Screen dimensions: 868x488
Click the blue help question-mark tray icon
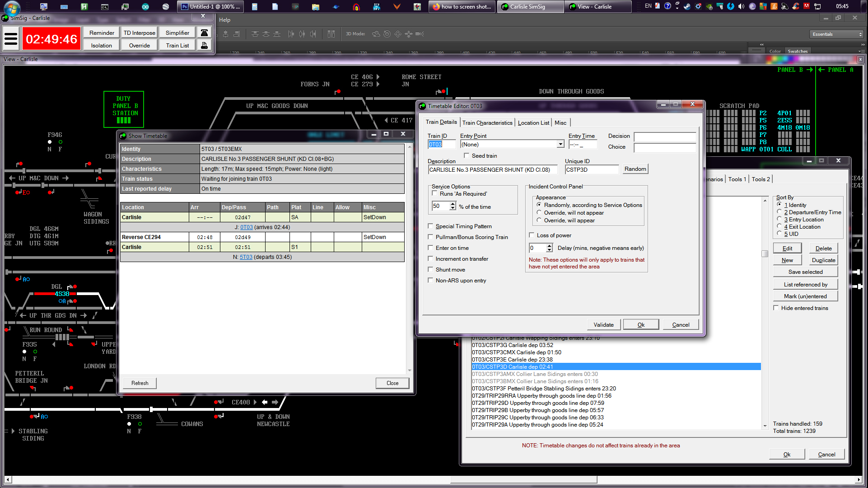tap(667, 6)
